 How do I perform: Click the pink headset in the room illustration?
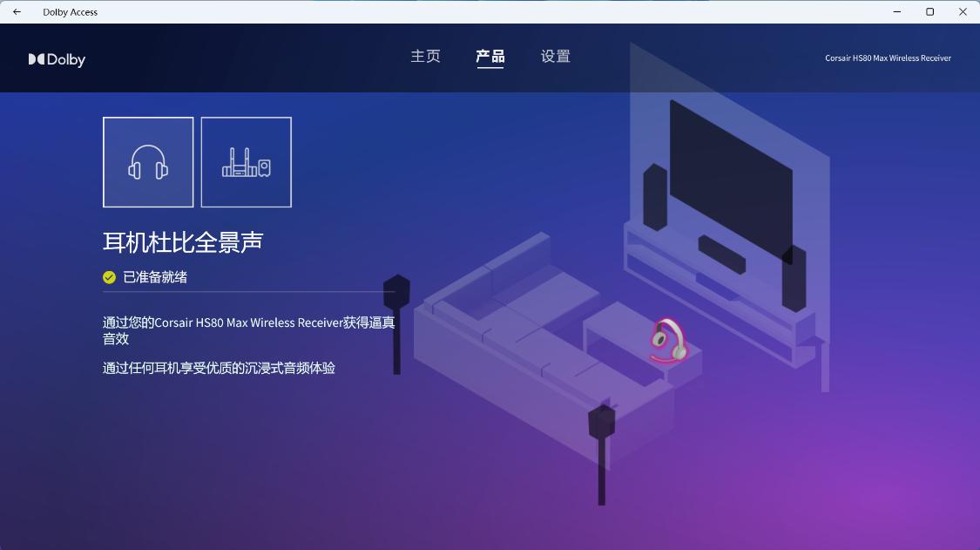point(668,342)
